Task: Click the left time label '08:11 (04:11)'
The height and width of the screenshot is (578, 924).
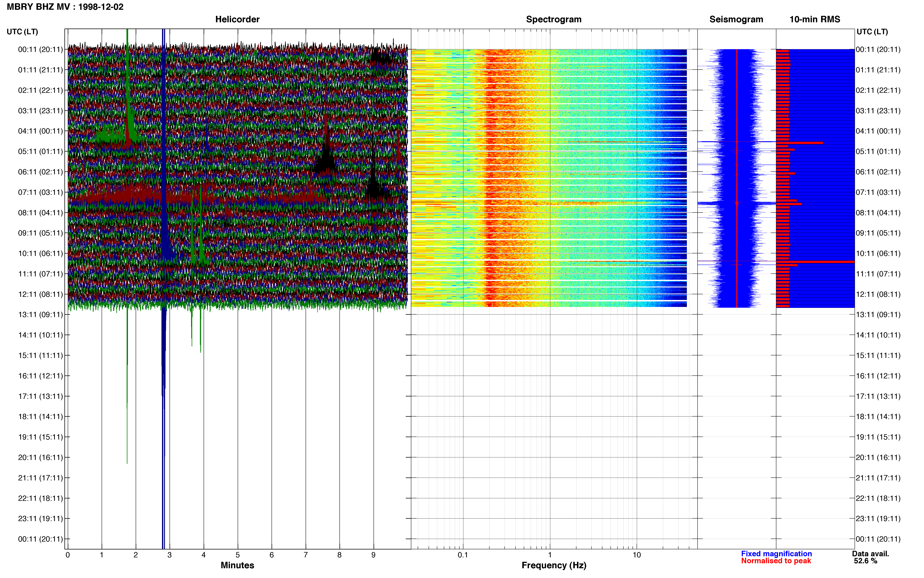Action: (x=41, y=212)
